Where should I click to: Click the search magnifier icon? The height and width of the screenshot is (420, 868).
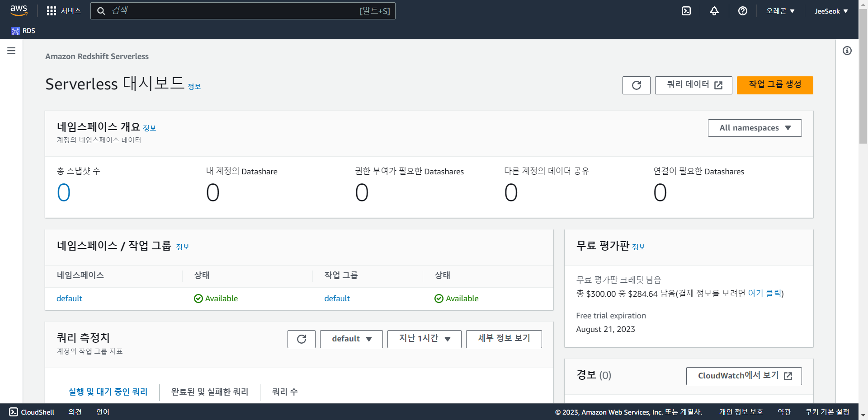tap(101, 11)
